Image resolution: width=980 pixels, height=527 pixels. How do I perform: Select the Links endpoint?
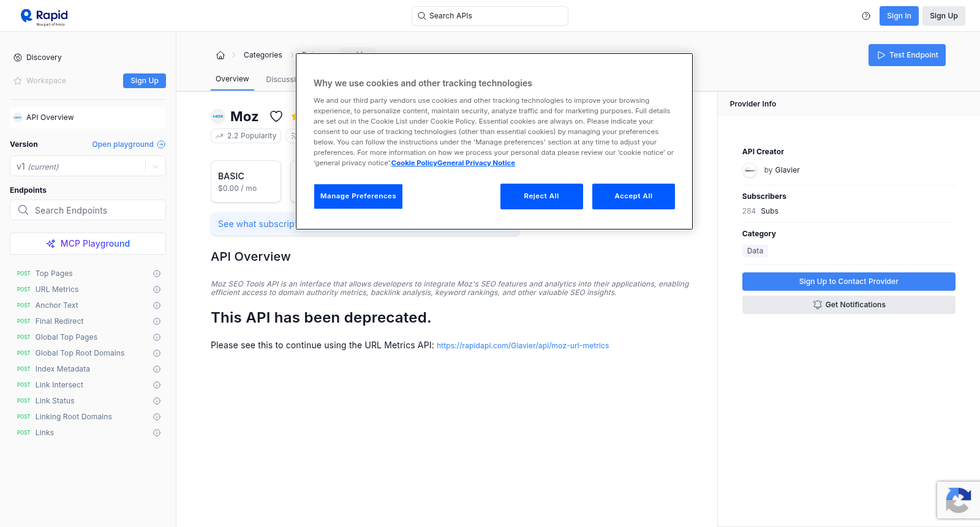[45, 433]
